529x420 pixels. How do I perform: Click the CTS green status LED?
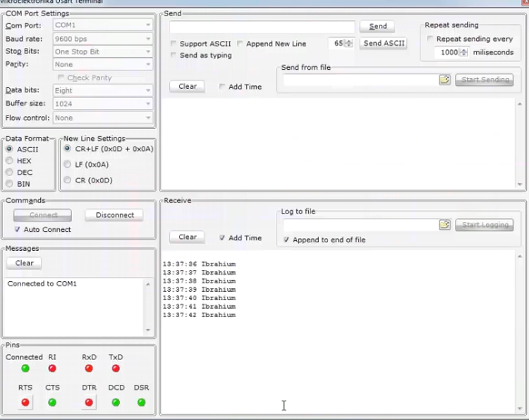(52, 402)
